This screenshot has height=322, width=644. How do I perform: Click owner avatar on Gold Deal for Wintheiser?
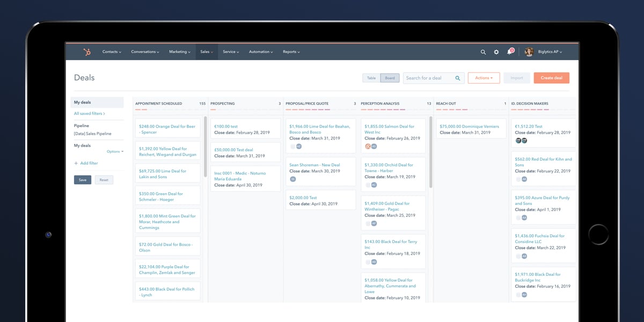374,223
